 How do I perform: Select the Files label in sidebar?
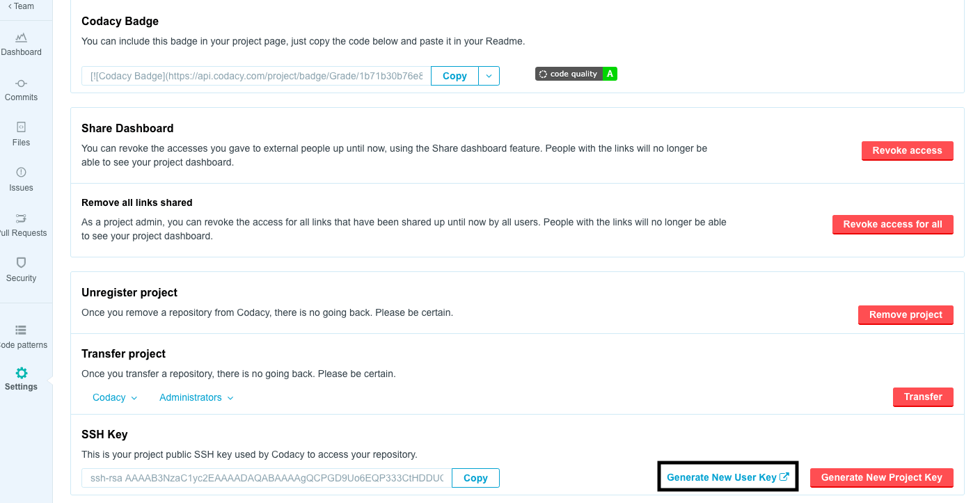pos(21,143)
